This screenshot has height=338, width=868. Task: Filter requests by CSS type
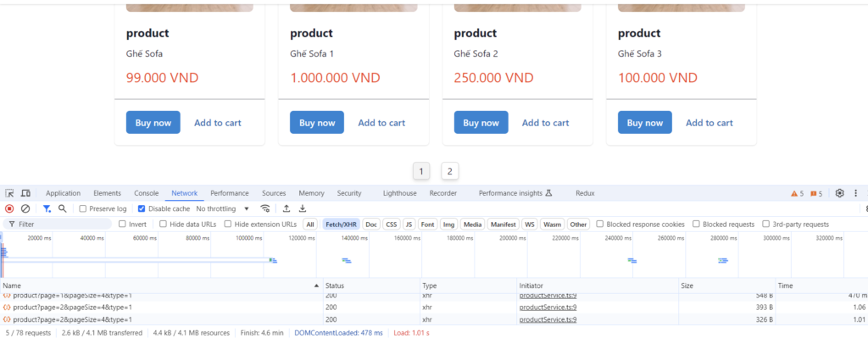(x=392, y=224)
